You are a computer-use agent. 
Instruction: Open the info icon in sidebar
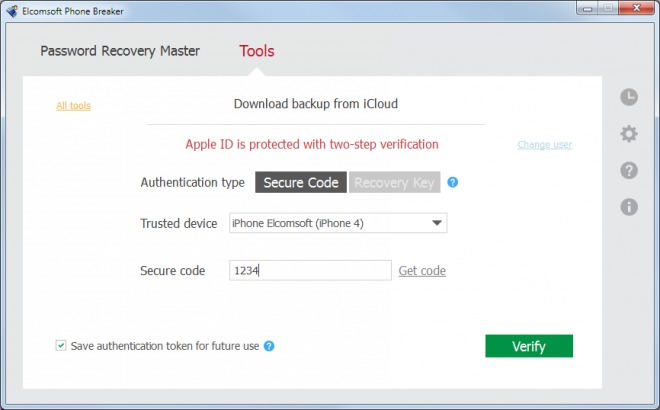(x=629, y=207)
